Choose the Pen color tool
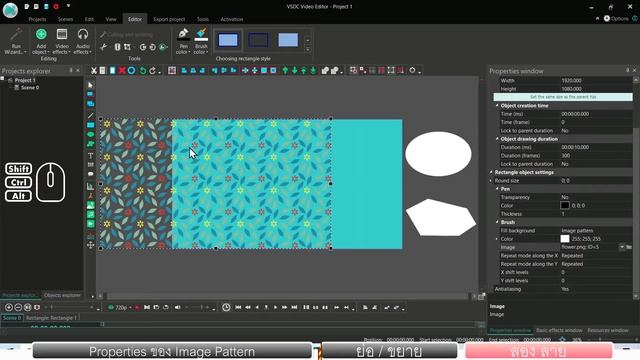The height and width of the screenshot is (360, 640). click(x=183, y=41)
